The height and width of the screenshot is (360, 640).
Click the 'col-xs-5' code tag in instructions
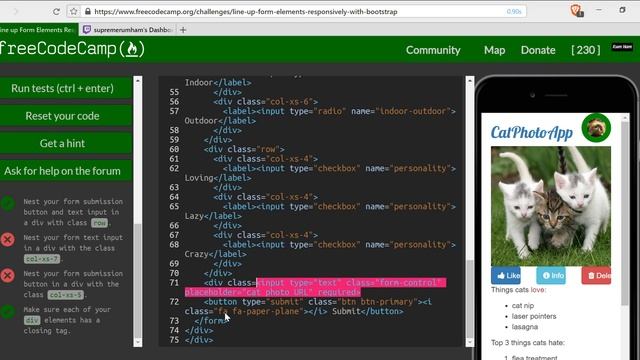click(66, 295)
